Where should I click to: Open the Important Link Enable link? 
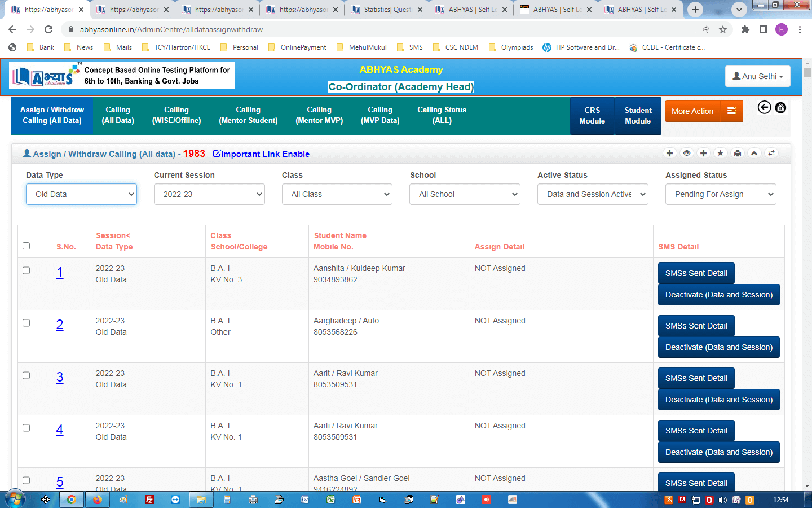click(x=261, y=154)
